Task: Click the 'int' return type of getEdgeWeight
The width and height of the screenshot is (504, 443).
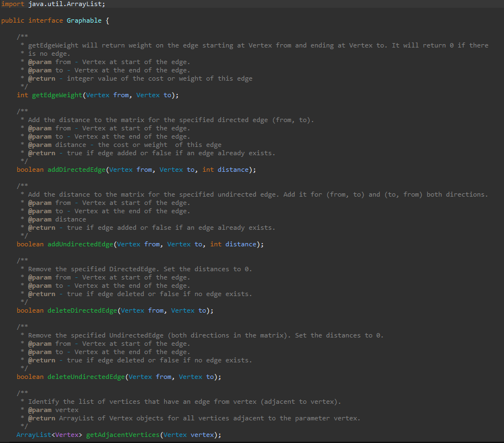Action: pyautogui.click(x=23, y=95)
